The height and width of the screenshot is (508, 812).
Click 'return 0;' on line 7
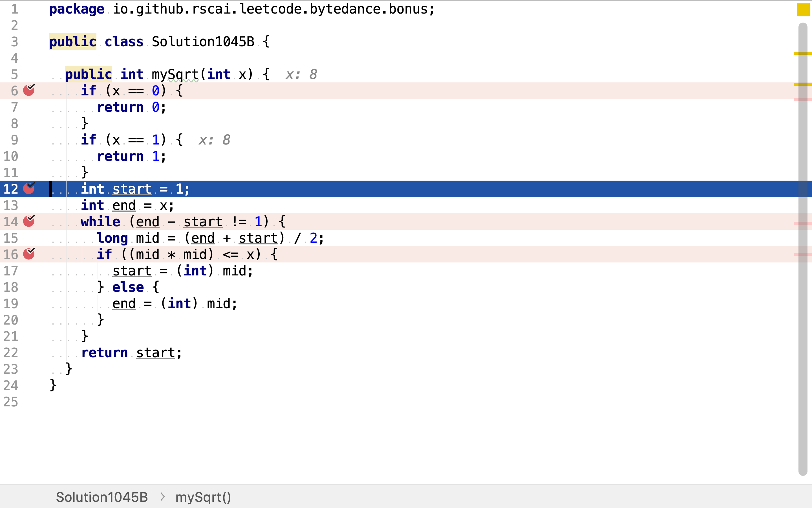(x=132, y=107)
